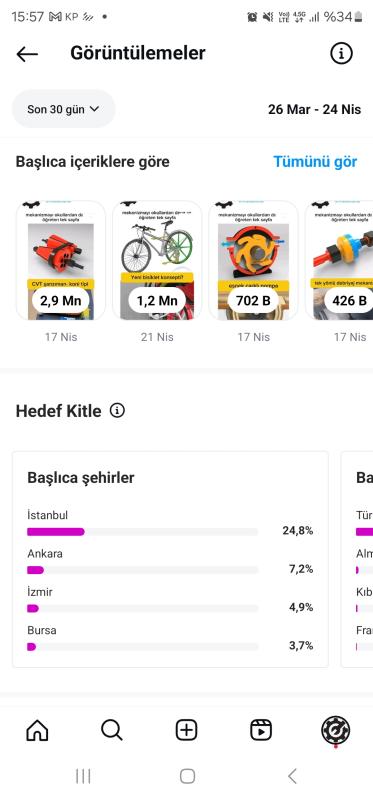The width and height of the screenshot is (373, 800).
Task: Open the profile avatar tab
Action: coord(336,730)
